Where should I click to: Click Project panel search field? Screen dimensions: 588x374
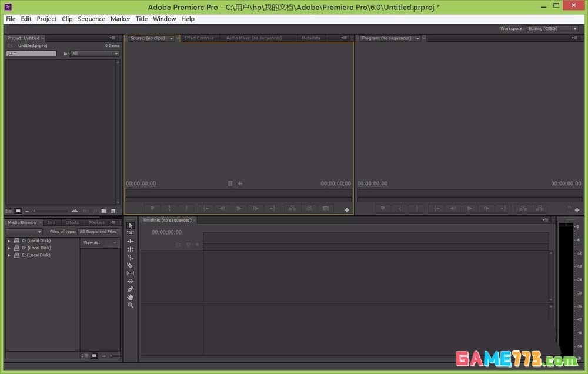(x=32, y=54)
